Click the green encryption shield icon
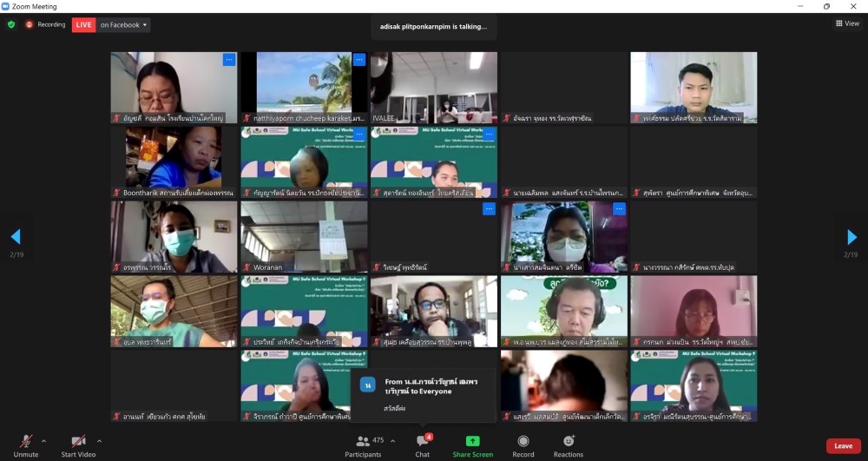Screen dimensions: 868x461 [x=11, y=24]
